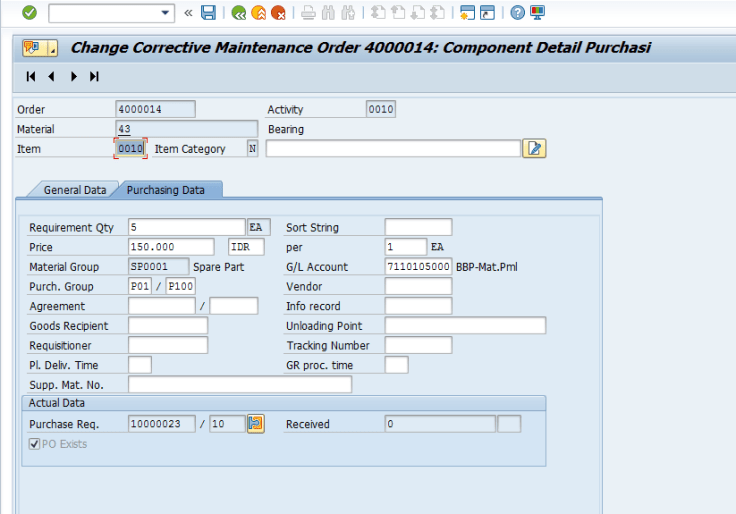Click the Purch. Group field P01
The image size is (736, 514).
pyautogui.click(x=140, y=286)
